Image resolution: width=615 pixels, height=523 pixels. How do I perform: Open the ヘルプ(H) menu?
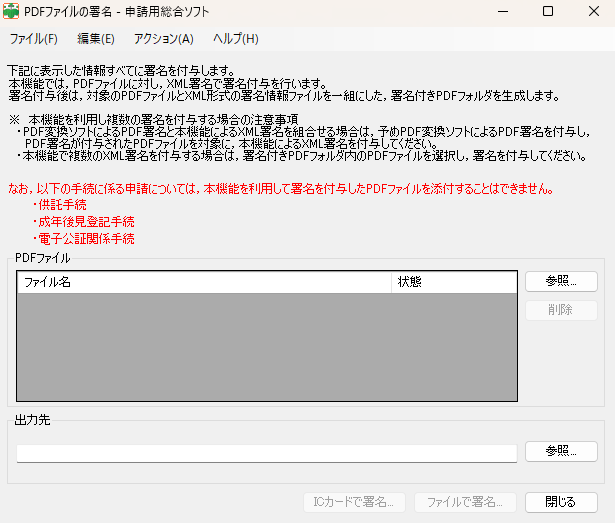(x=235, y=39)
